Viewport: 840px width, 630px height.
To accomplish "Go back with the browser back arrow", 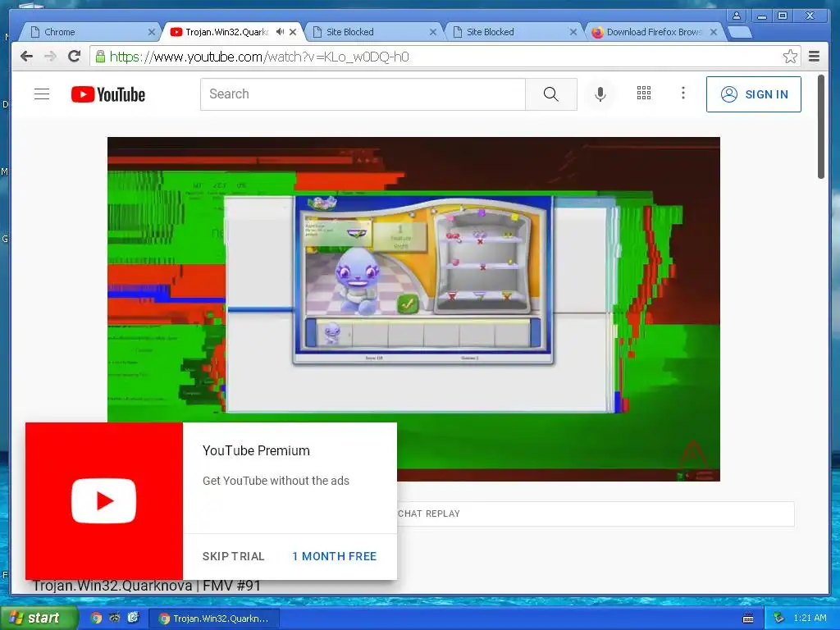I will pos(26,57).
